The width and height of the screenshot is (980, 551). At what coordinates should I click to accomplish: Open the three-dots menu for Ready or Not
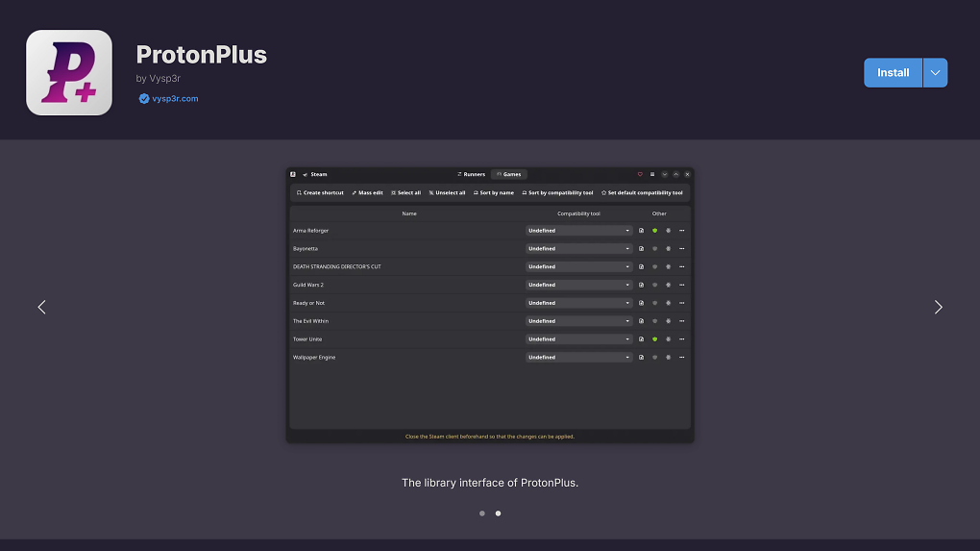(682, 303)
